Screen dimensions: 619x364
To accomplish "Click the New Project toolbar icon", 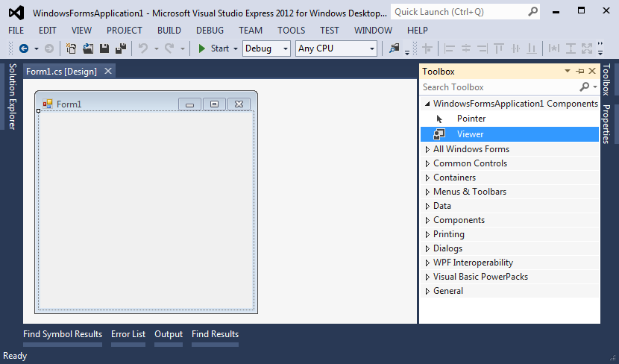I will [72, 48].
